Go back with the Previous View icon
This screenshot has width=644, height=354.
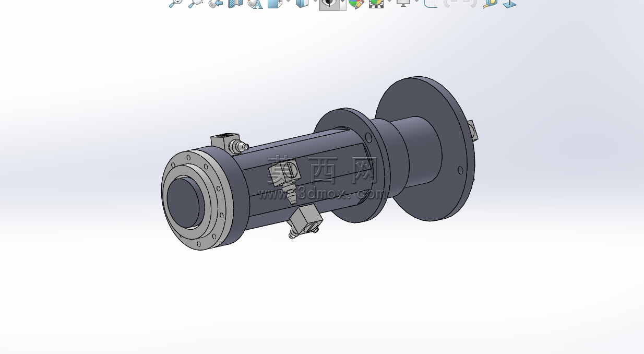coord(215,3)
